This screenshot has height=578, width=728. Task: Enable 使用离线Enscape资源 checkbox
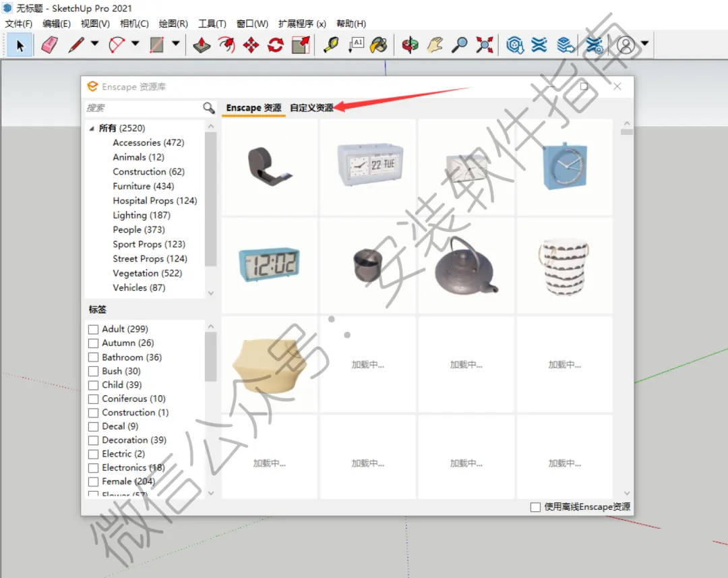[x=535, y=507]
